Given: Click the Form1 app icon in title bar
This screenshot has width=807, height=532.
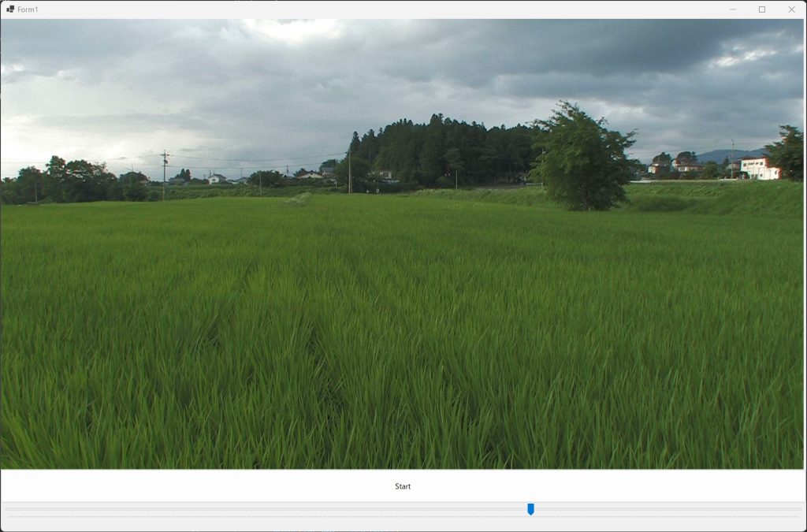Looking at the screenshot, I should click(x=9, y=9).
